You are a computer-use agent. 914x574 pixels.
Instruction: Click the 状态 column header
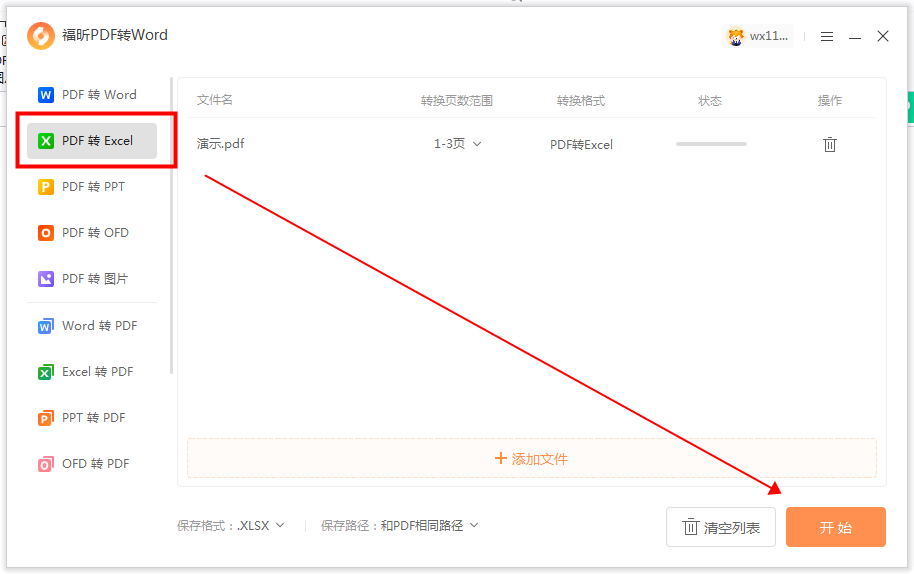[710, 101]
